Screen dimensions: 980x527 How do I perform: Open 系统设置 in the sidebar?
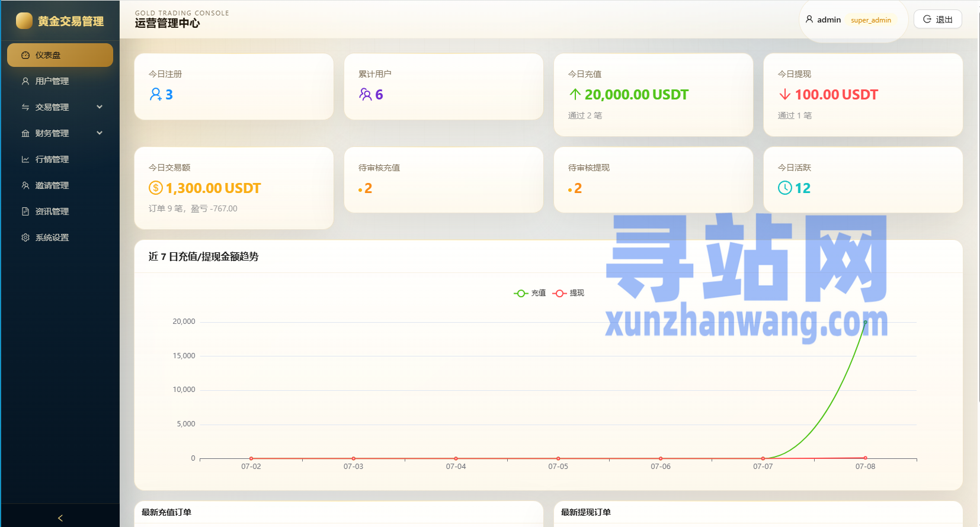[x=60, y=237]
